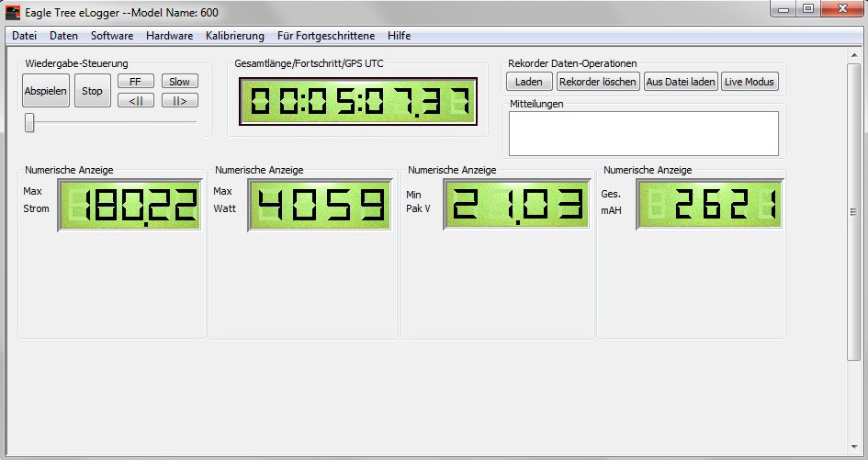Click the Eagle Tree eLogger title bar icon
The height and width of the screenshot is (460, 868).
click(x=13, y=12)
